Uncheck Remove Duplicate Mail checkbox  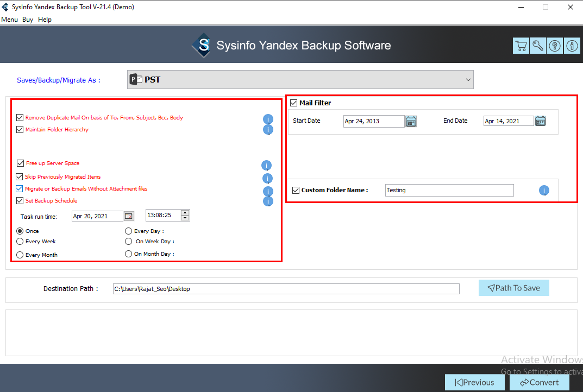point(20,117)
